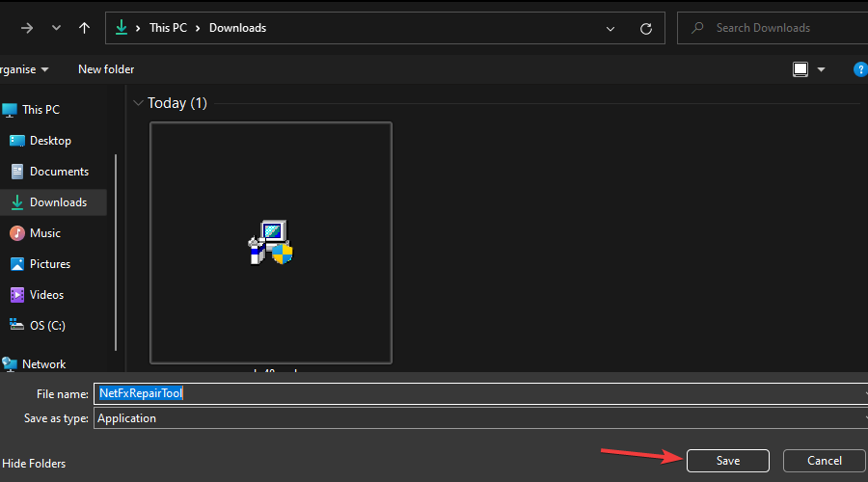The image size is (868, 482).
Task: Expand the address bar history dropdown
Action: [610, 29]
